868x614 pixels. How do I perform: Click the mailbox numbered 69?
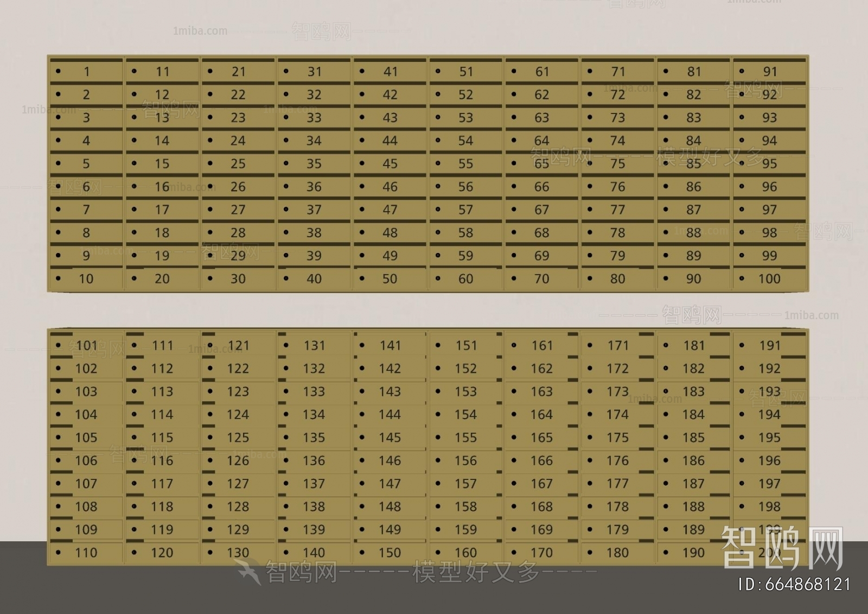pos(541,256)
